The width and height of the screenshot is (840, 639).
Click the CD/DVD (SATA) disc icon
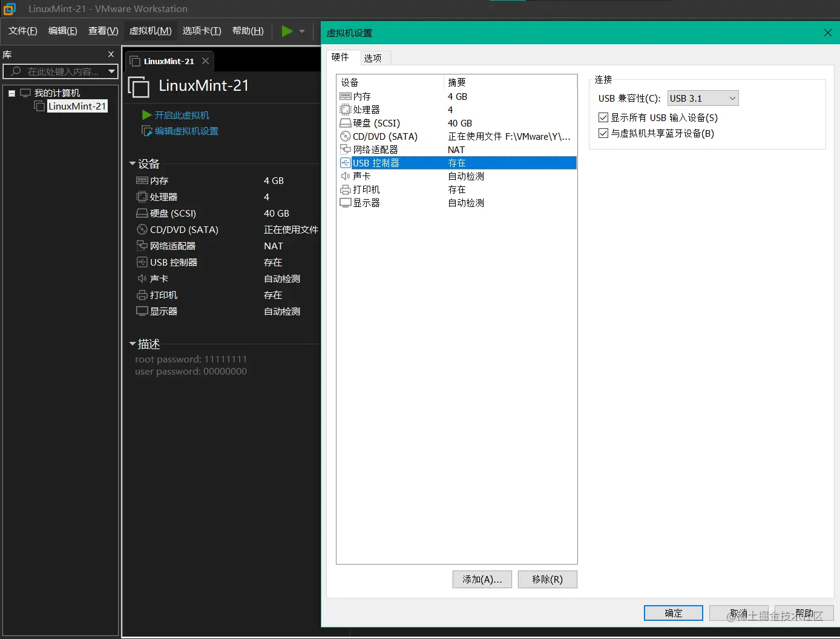345,136
